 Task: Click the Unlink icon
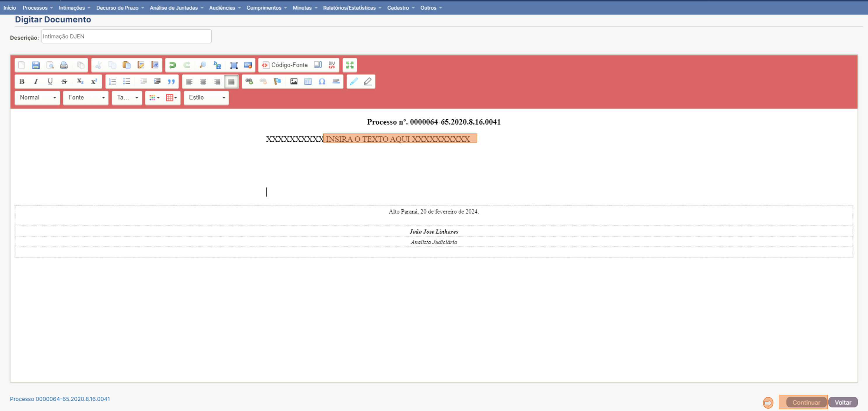(263, 81)
